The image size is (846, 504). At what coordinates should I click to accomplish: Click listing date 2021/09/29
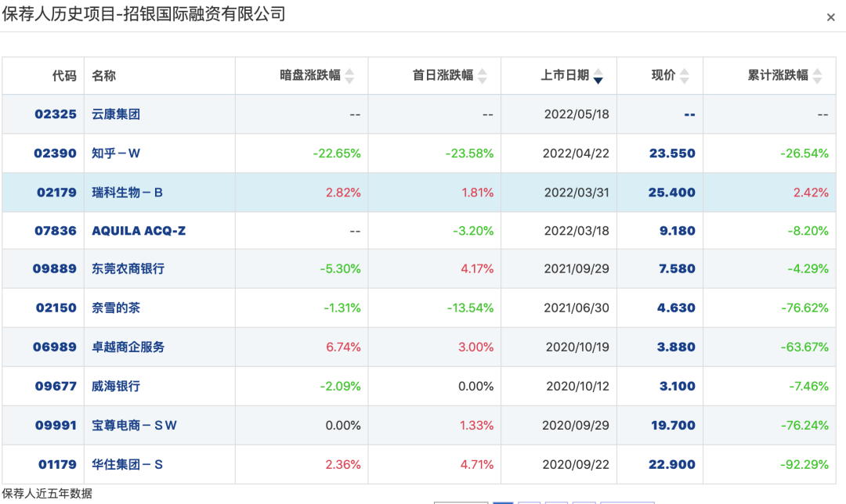[x=577, y=268]
